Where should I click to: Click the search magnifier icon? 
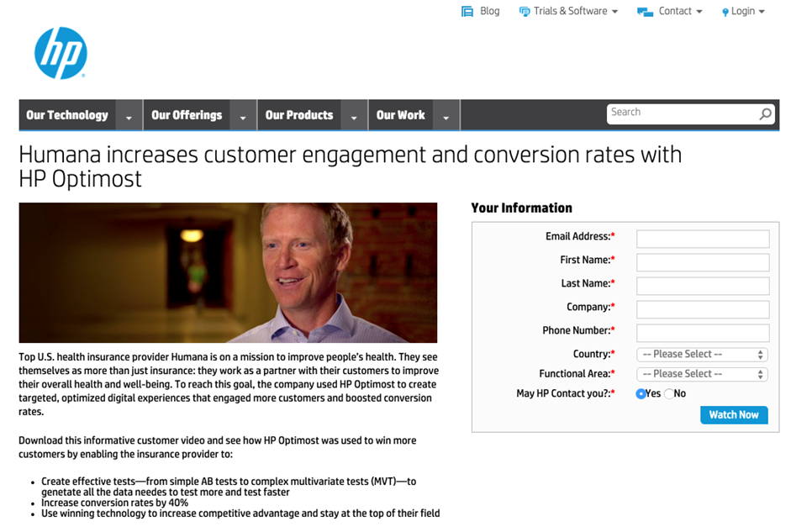[765, 114]
